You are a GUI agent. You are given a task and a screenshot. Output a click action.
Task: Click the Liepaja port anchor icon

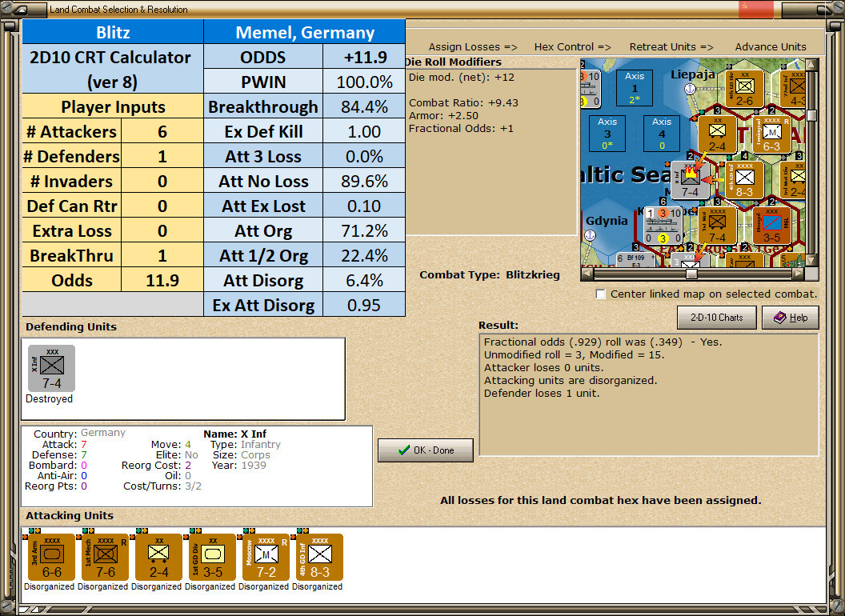pos(691,89)
